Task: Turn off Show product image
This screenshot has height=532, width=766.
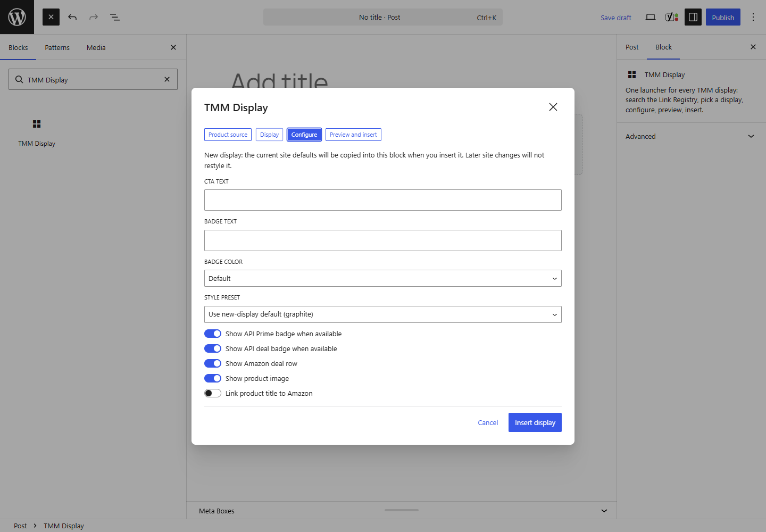Action: point(213,378)
